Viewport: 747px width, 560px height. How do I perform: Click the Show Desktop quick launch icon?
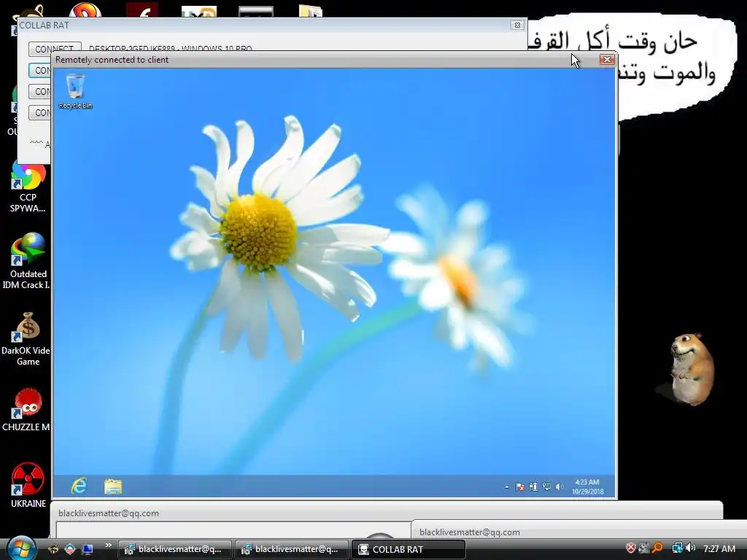pos(88,549)
